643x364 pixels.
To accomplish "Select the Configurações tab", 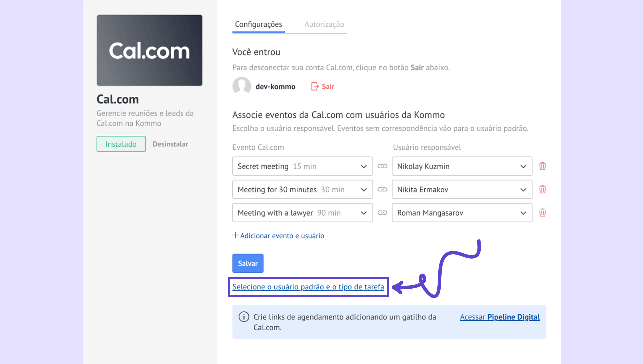I will [258, 24].
